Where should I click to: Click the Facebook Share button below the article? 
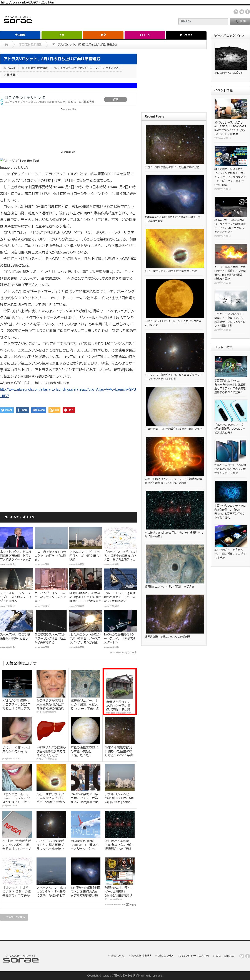coord(22,410)
